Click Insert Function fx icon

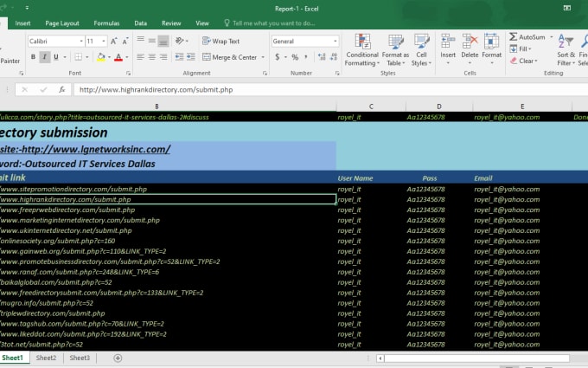tap(62, 90)
